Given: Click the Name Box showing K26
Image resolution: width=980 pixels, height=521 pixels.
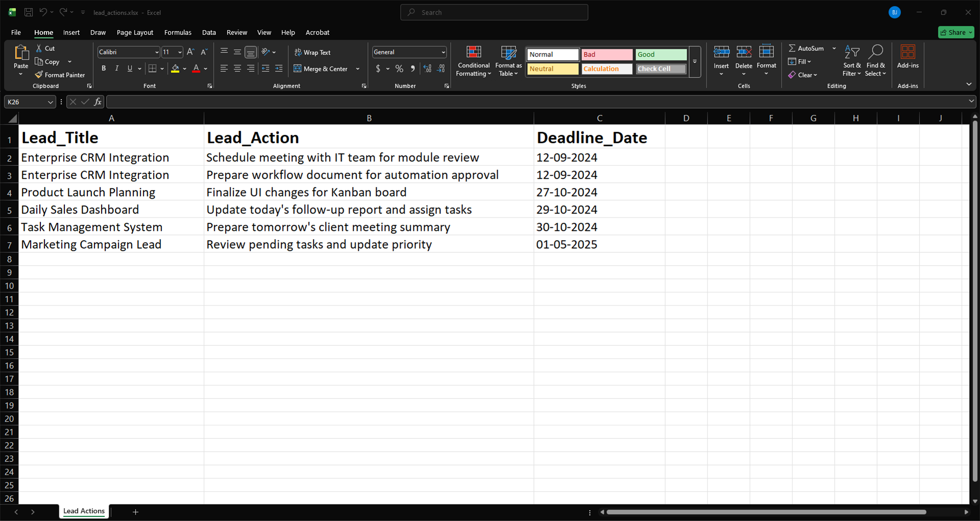Looking at the screenshot, I should tap(27, 102).
